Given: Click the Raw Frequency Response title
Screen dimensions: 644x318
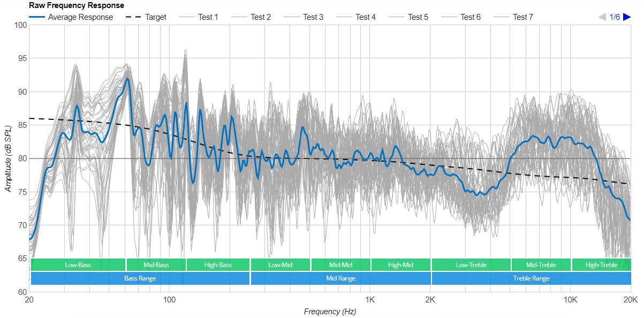Looking at the screenshot, I should [77, 5].
